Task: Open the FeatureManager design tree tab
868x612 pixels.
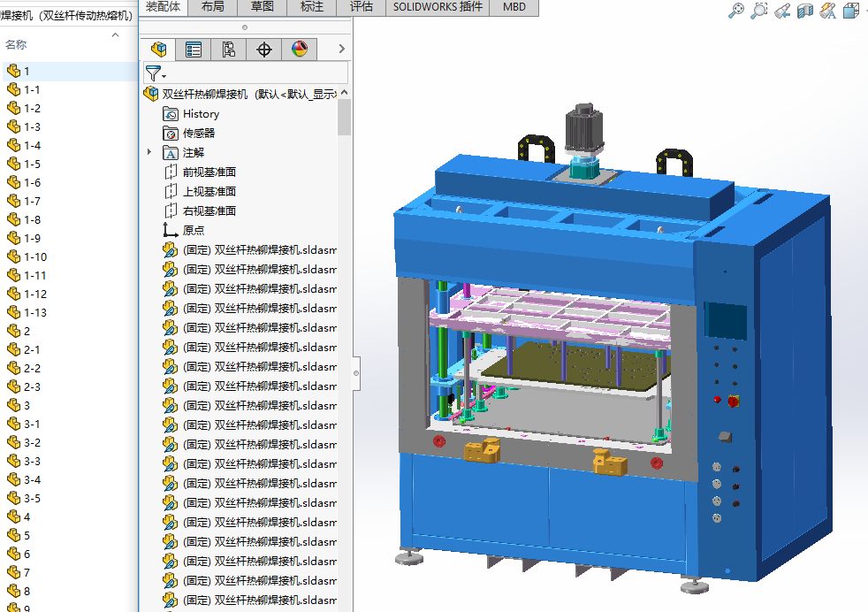Action: tap(158, 50)
